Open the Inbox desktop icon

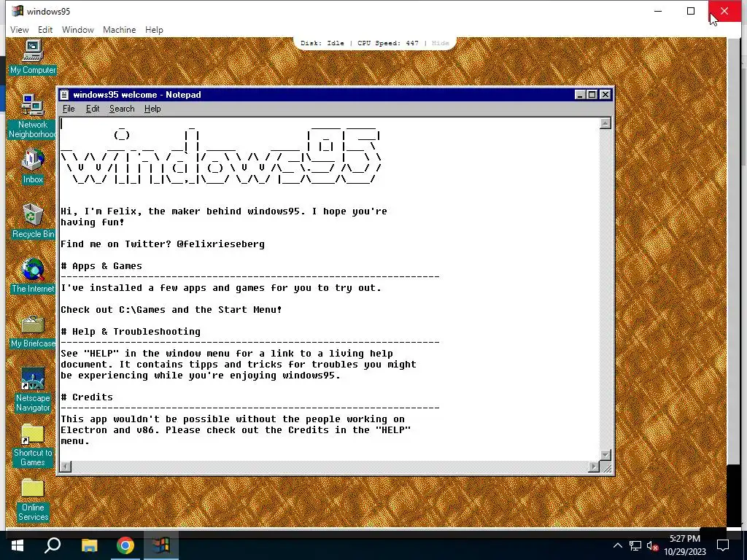[x=32, y=166]
